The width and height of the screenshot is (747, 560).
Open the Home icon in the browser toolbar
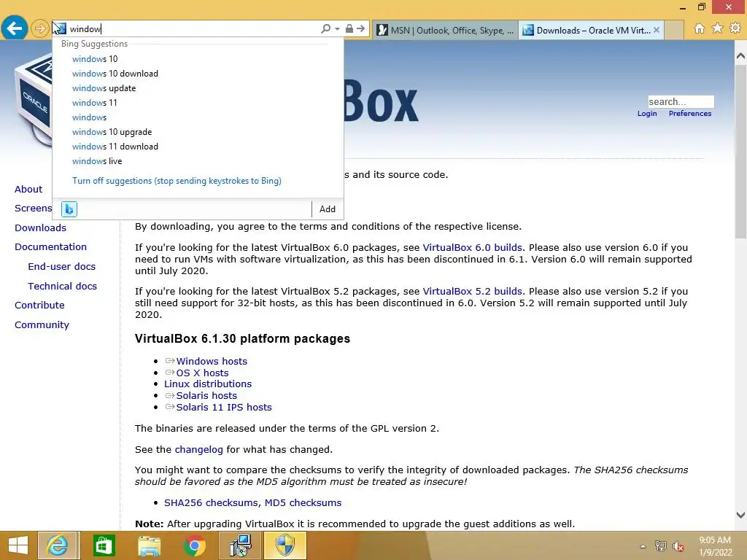[x=699, y=28]
